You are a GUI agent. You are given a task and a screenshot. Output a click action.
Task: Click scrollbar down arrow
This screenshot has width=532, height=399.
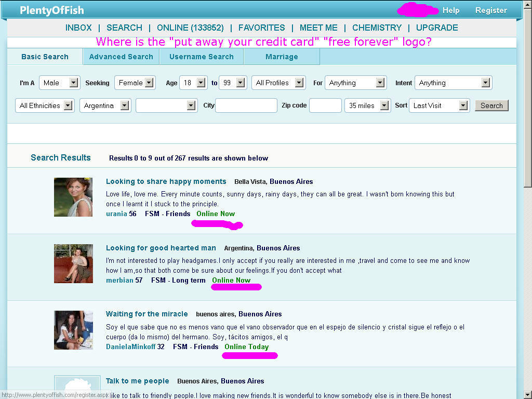(x=528, y=395)
